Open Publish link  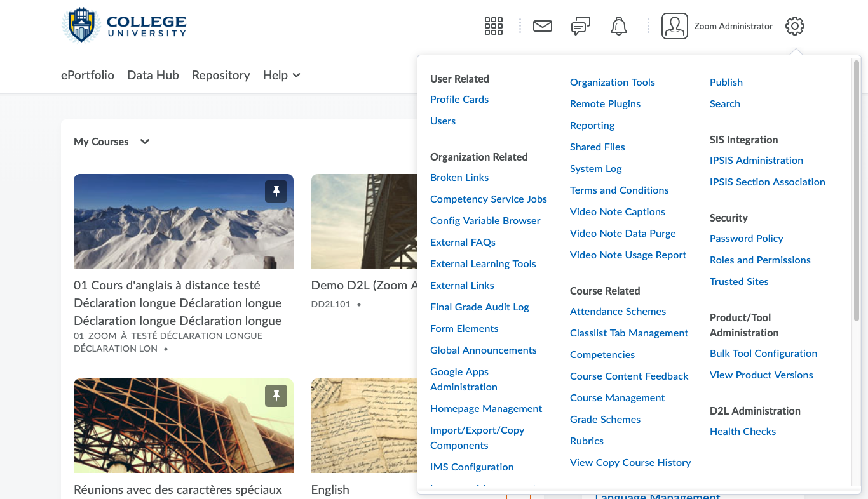pos(726,83)
